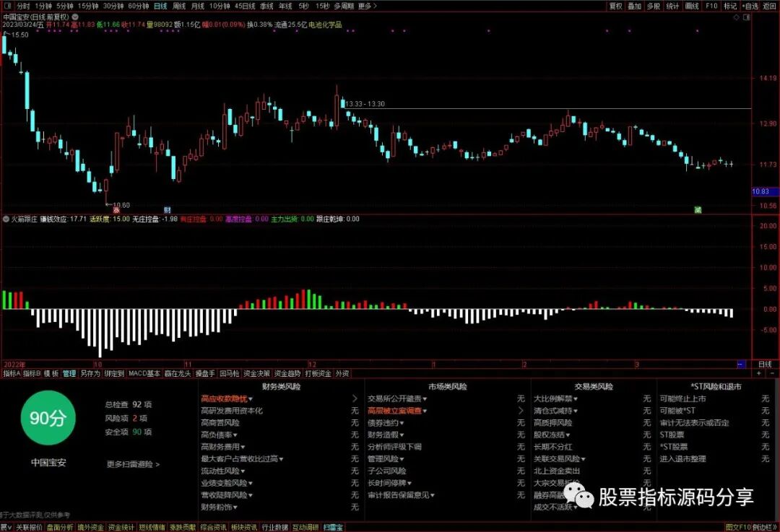Switch to the 1分钟 period tab
This screenshot has height=532, width=780.
[44, 6]
